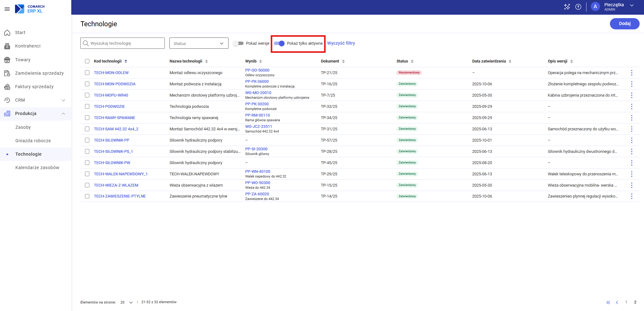Click the AI sparkle assistant icon
The height and width of the screenshot is (311, 644).
coord(567,7)
